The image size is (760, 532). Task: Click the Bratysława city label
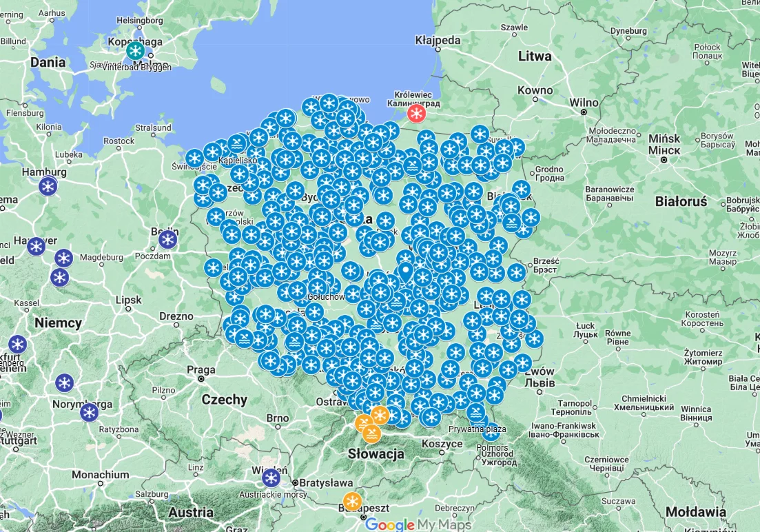pyautogui.click(x=326, y=483)
